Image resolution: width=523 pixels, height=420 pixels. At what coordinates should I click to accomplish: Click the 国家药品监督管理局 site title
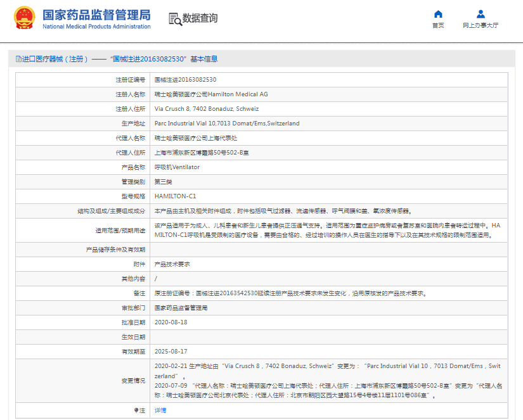pos(96,15)
